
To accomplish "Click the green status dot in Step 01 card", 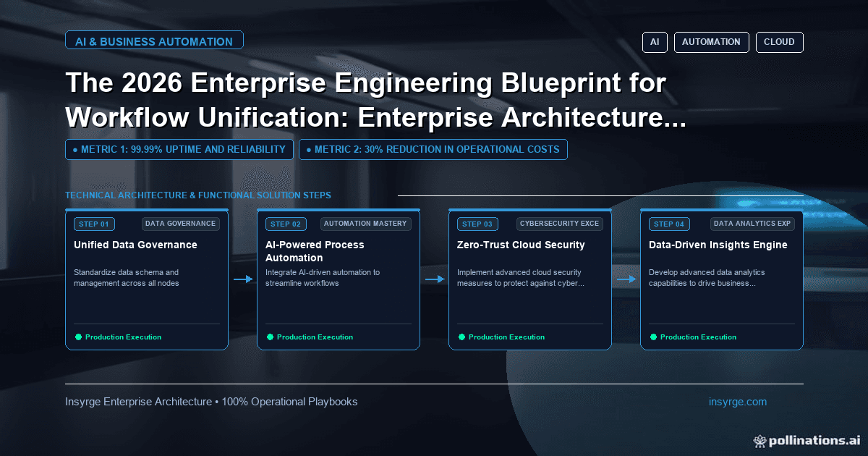I will [78, 337].
